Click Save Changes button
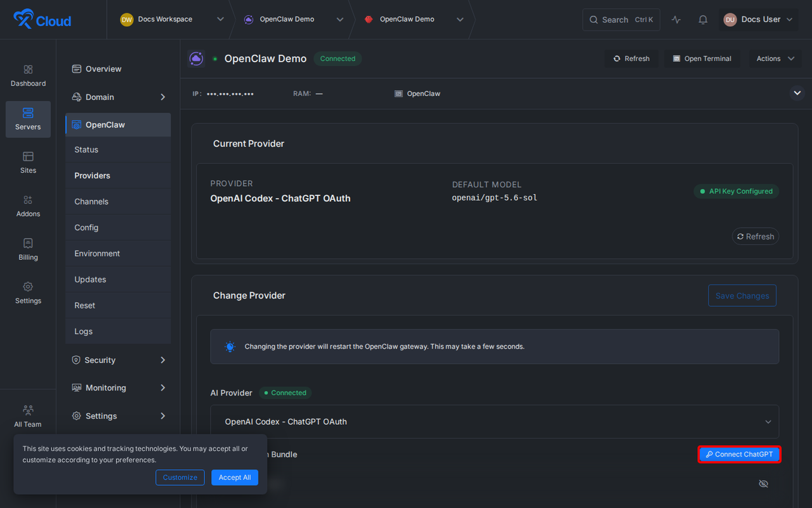This screenshot has width=812, height=508. (742, 296)
